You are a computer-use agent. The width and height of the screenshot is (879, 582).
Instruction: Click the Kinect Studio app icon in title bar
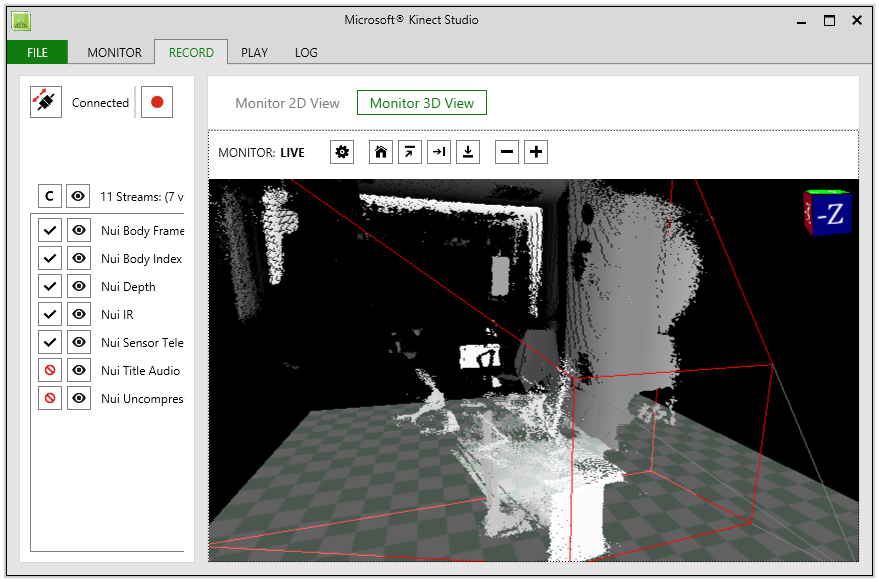pos(21,21)
